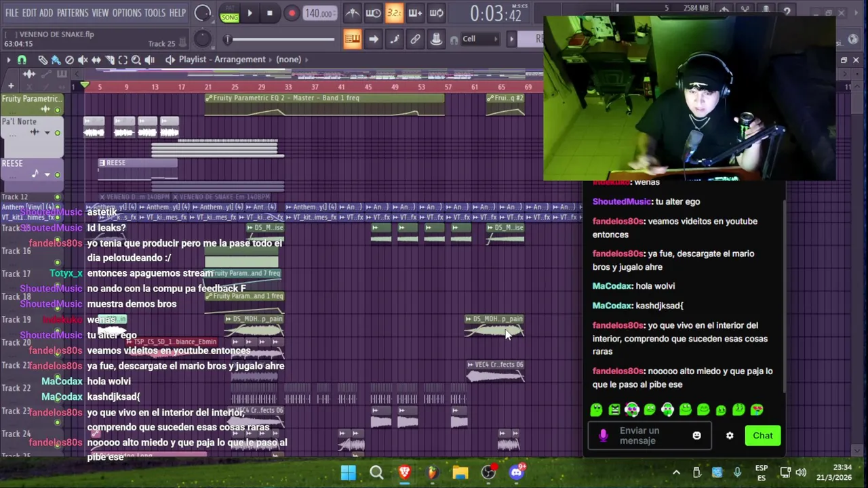Mute Track 12
868x488 pixels.
pyautogui.click(x=58, y=197)
